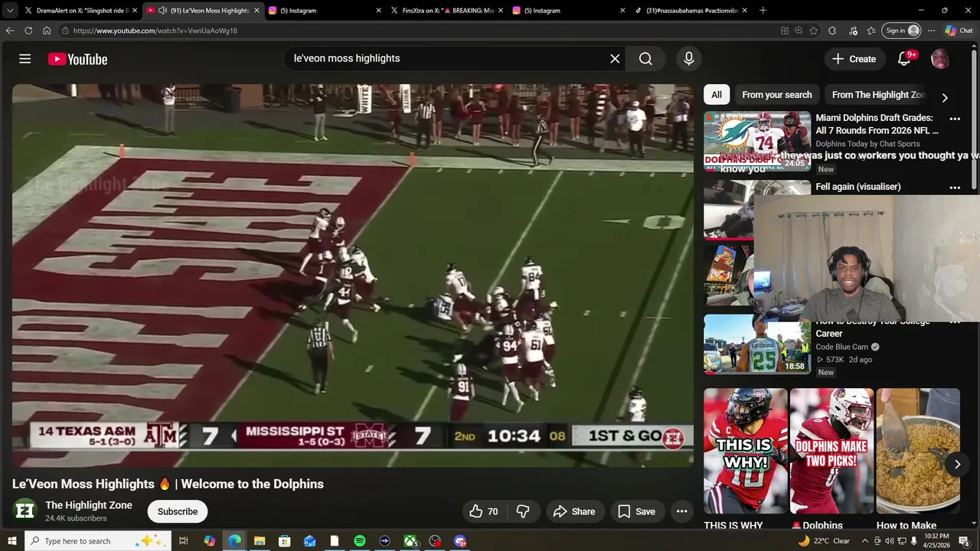The image size is (980, 551).
Task: Like the video with thumbs up
Action: pyautogui.click(x=483, y=511)
